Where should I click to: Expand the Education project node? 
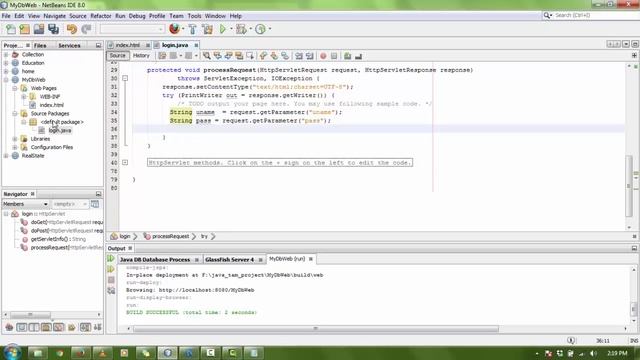coord(6,63)
